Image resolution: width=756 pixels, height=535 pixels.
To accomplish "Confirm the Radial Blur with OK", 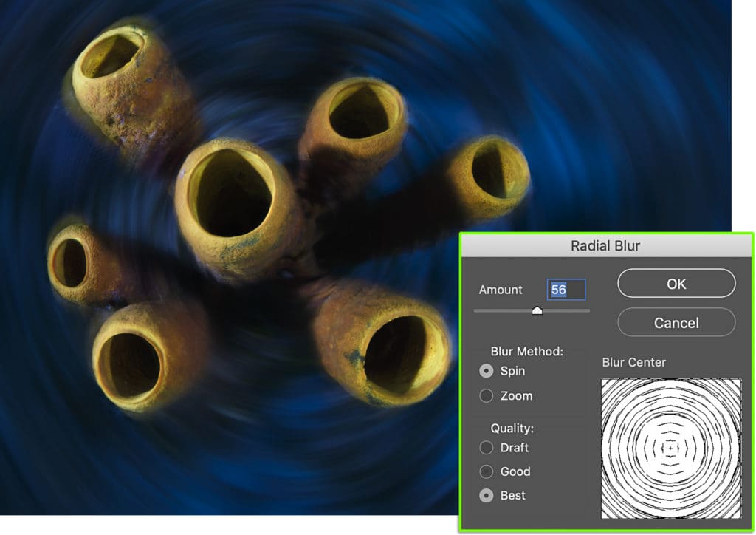I will click(676, 284).
